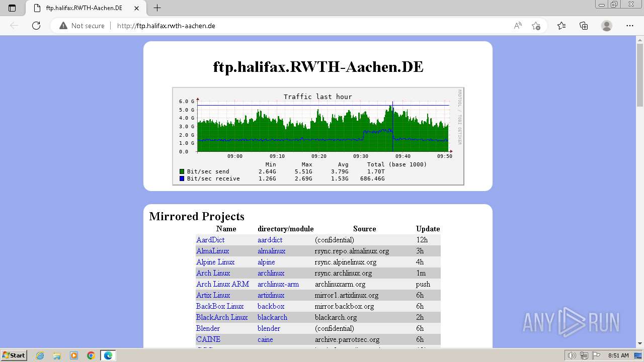Open the alpine directory link

266,262
